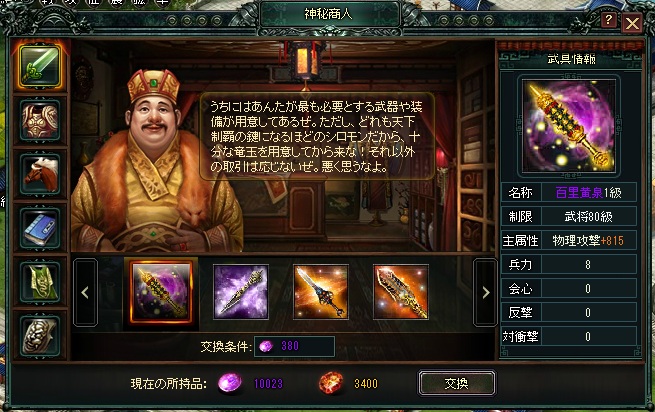Click the red gem currency icon
The width and height of the screenshot is (655, 412).
click(332, 383)
